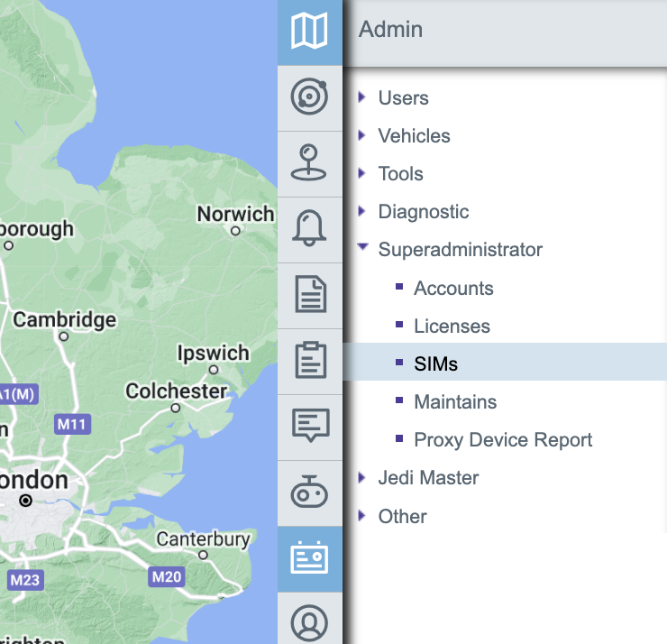Click the highlighted admin device icon
This screenshot has height=644, width=667.
[309, 558]
